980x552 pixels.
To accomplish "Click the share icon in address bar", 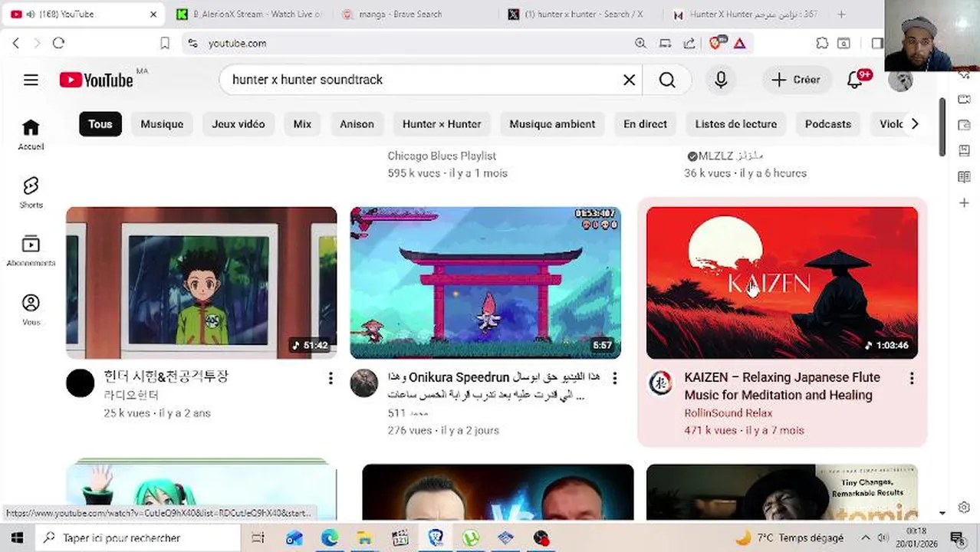I will 689,44.
